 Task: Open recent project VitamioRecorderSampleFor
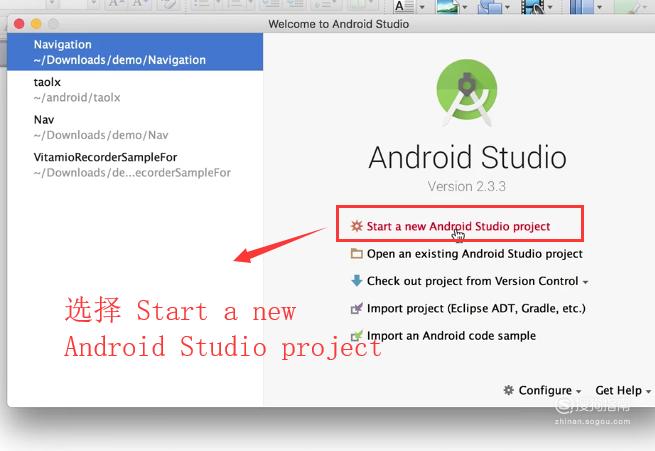click(135, 165)
